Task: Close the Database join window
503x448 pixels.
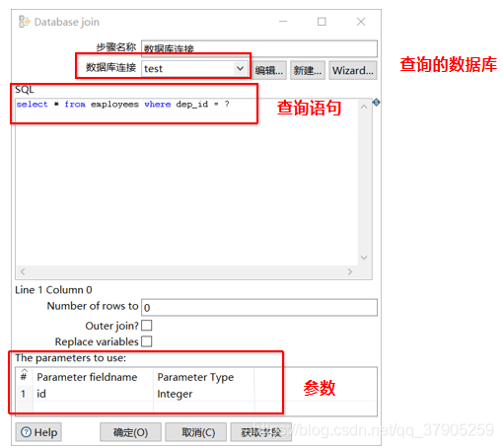Action: click(x=361, y=22)
